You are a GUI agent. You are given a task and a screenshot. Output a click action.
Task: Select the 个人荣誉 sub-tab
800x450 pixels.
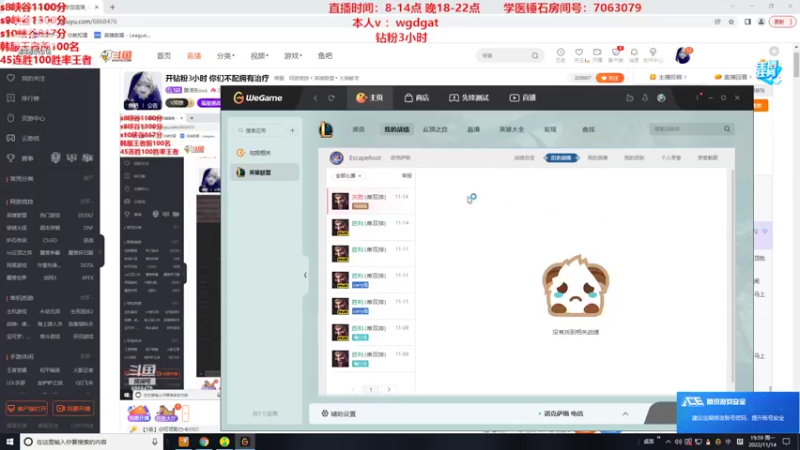[671, 158]
